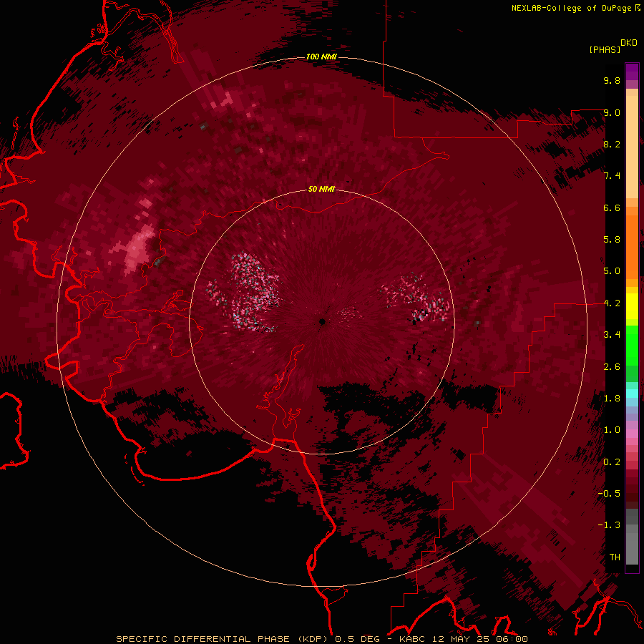Click the 1.8 scale value
This screenshot has height=644, width=644.
[612, 399]
